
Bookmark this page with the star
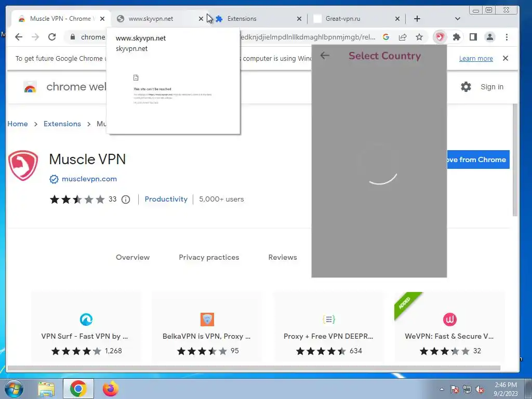pos(419,37)
